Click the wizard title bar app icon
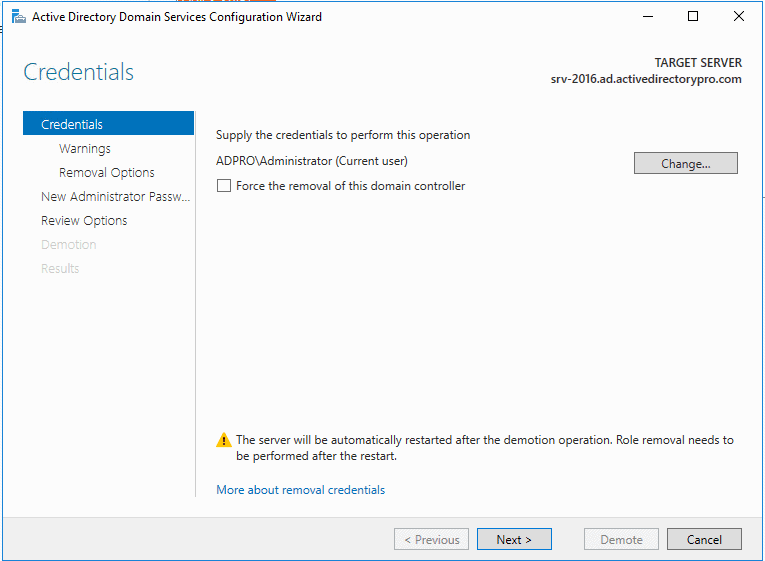The image size is (765, 561). [x=19, y=17]
